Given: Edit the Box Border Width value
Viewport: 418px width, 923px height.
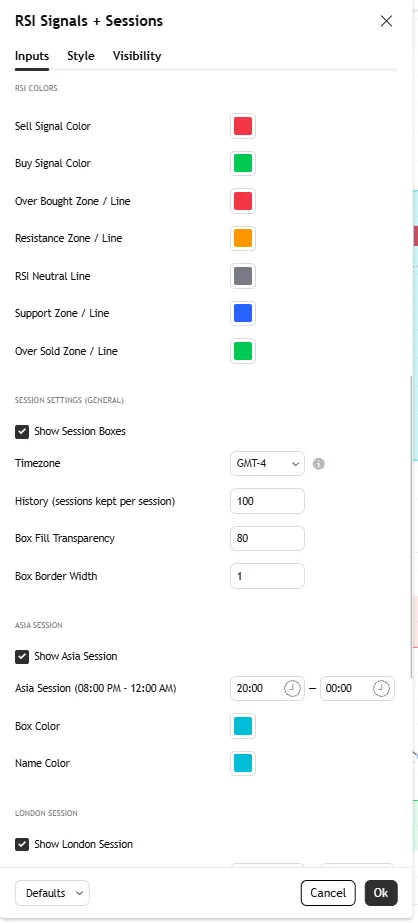Looking at the screenshot, I should [x=267, y=576].
